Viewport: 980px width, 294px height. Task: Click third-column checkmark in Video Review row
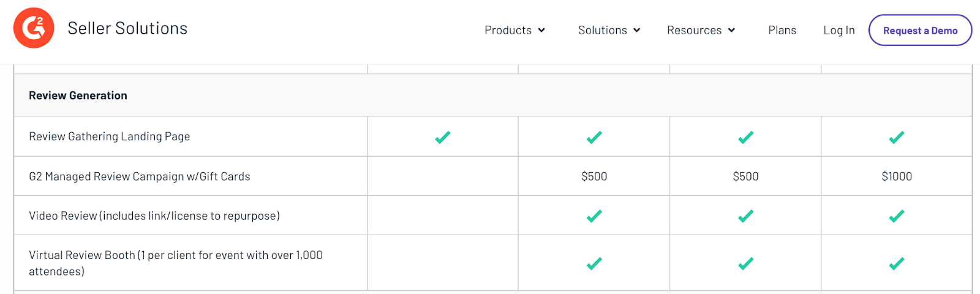point(745,216)
